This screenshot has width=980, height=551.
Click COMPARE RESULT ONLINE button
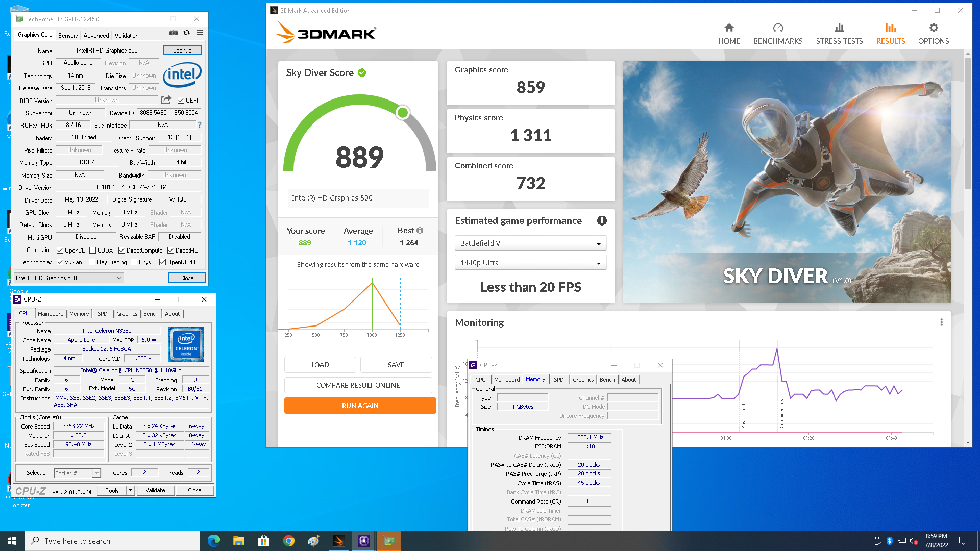click(x=358, y=385)
